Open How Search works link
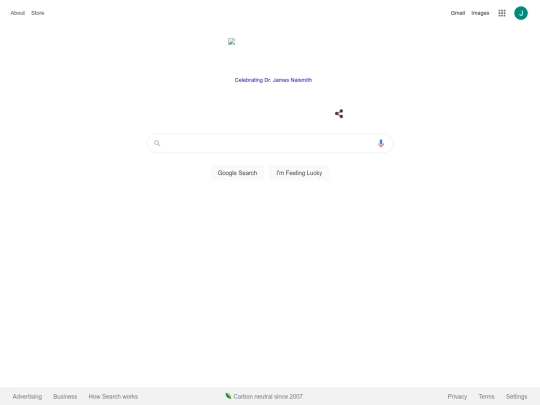The height and width of the screenshot is (405, 540). (113, 396)
